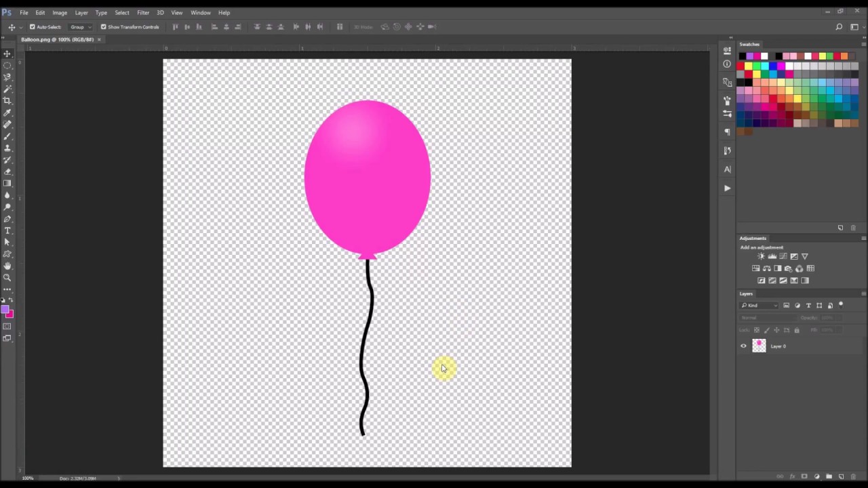Open the layer Kind filter dropdown
The image size is (868, 488).
[759, 306]
